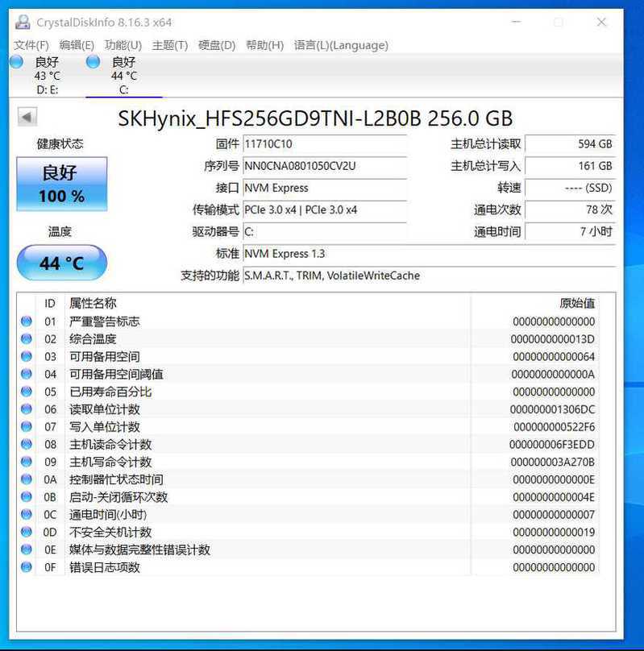Click status orb of row 0D 不安全关机计数

click(x=27, y=532)
